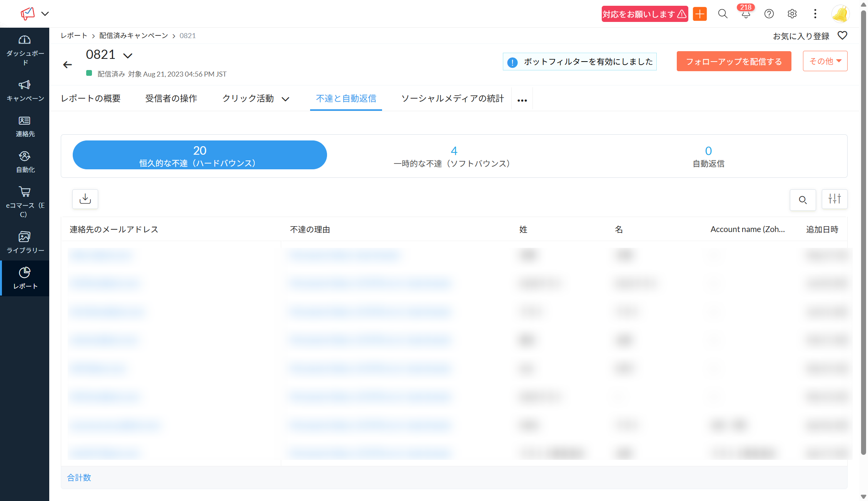The width and height of the screenshot is (868, 501).
Task: Click the export download icon
Action: (x=85, y=199)
